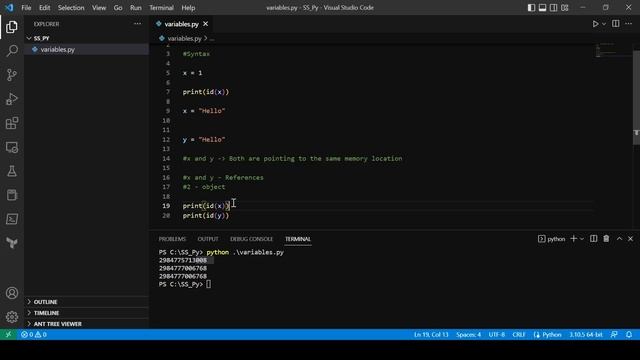
Task: Select the 3.10.5 64-bit interpreter
Action: [x=586, y=335]
